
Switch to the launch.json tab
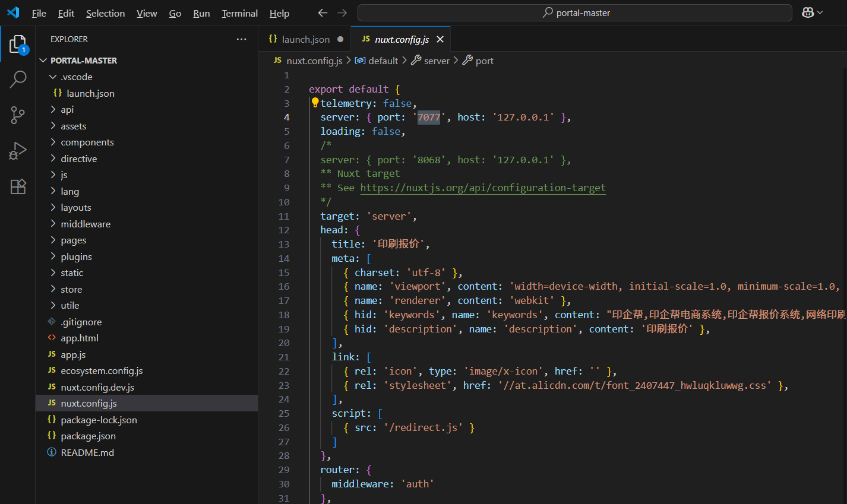[x=305, y=39]
